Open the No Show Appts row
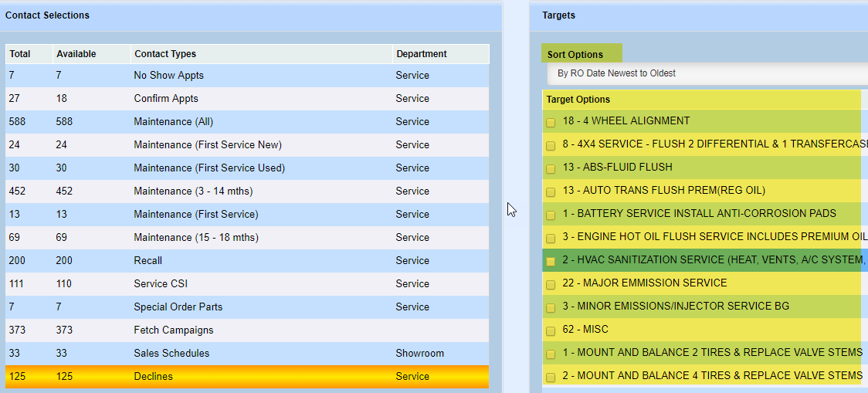This screenshot has width=868, height=393. click(x=168, y=76)
